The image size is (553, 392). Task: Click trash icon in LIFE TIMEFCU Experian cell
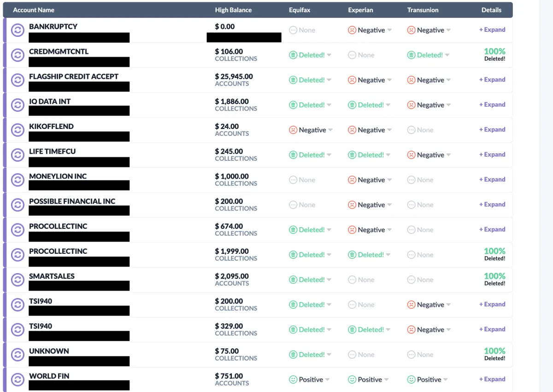352,155
